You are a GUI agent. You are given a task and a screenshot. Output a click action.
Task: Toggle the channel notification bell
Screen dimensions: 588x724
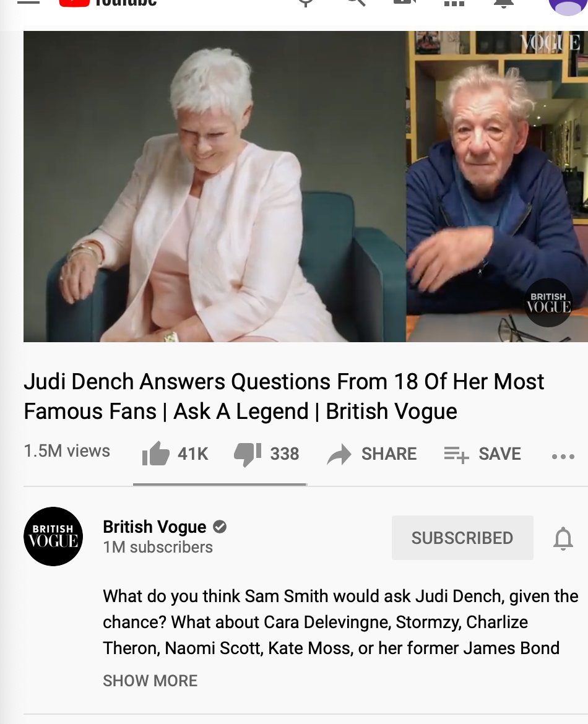[x=563, y=538]
